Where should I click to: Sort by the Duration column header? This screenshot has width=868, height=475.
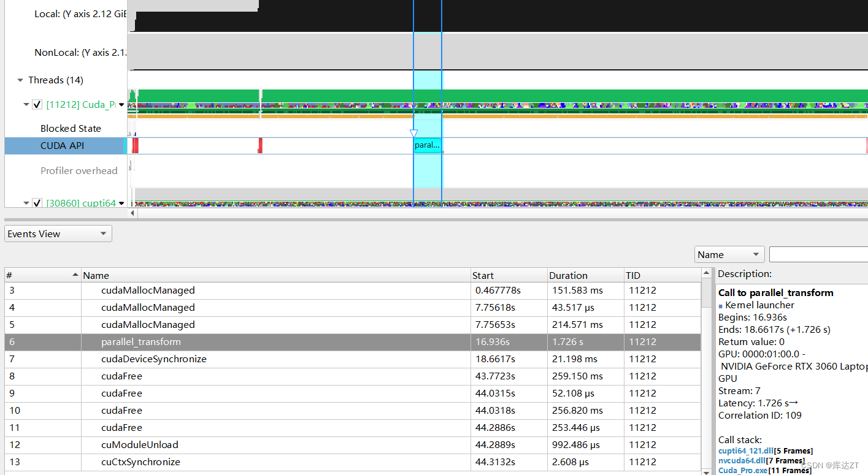585,275
